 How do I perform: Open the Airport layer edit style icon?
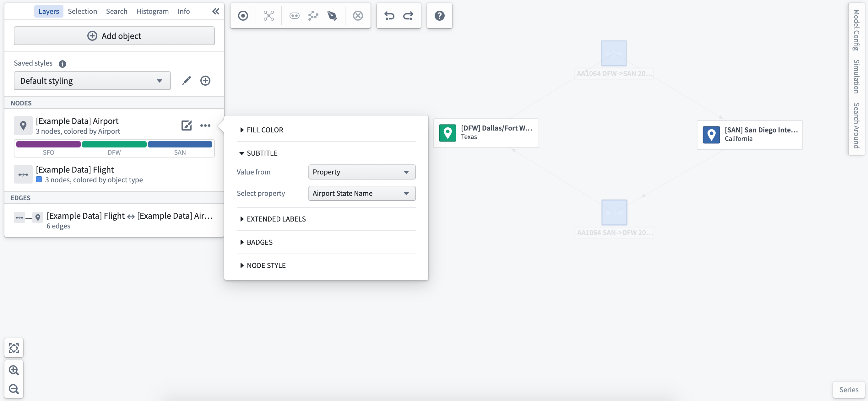[x=186, y=126]
